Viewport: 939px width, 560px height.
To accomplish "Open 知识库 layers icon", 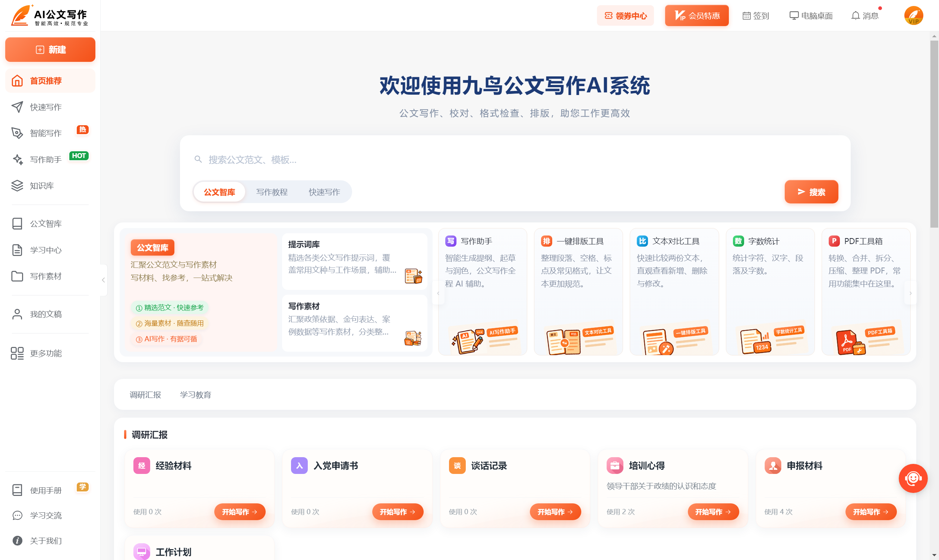I will [17, 186].
